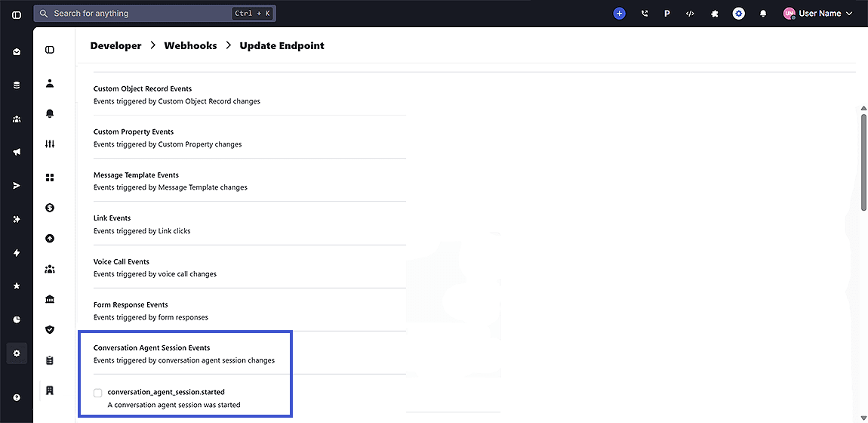Image resolution: width=868 pixels, height=423 pixels.
Task: Go to Developer breadcrumb
Action: coord(115,46)
